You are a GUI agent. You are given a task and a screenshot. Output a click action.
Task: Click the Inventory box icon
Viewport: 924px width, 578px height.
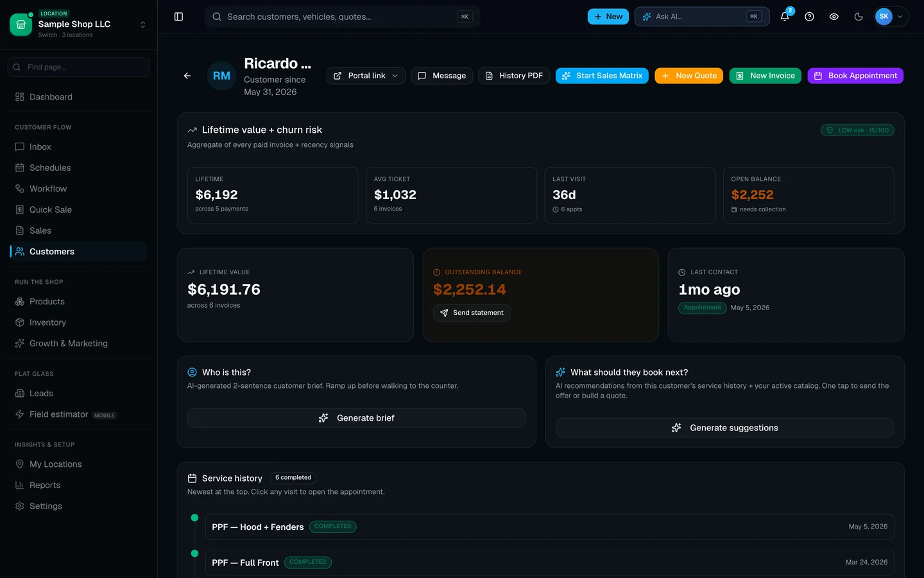coord(20,322)
